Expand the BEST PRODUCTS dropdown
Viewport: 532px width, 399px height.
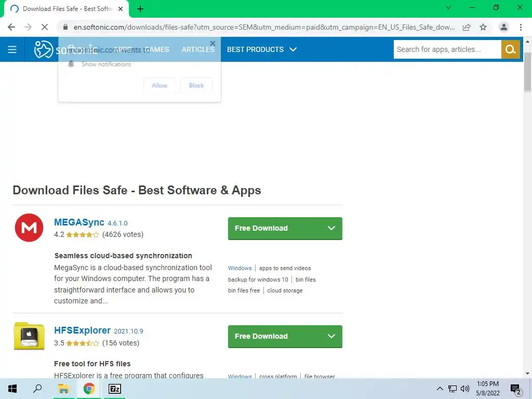(x=262, y=49)
